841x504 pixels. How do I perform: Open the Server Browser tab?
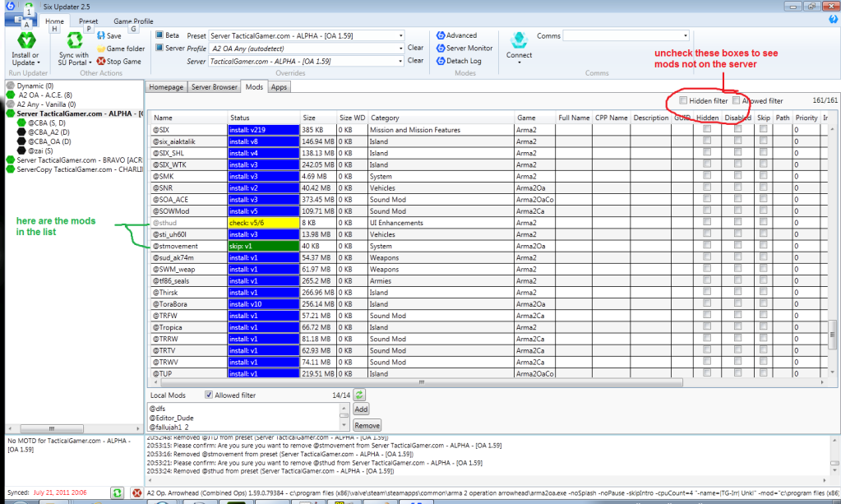(x=214, y=87)
